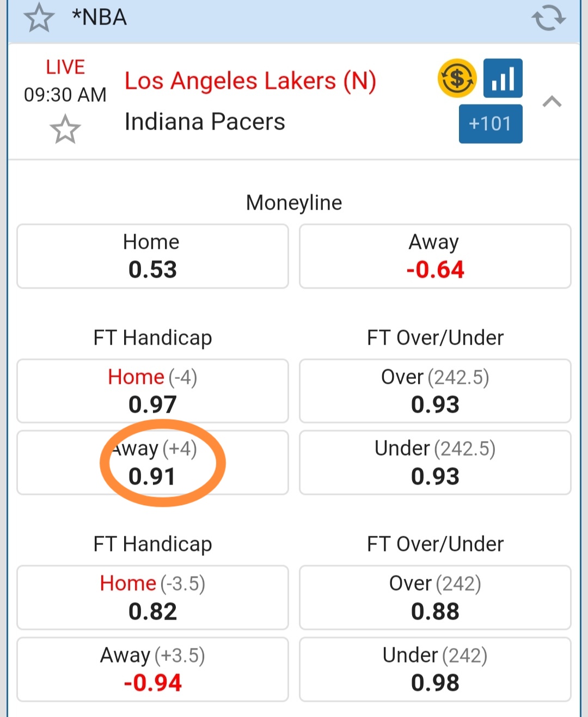Screen dimensions: 588x717
Task: Pick Home (-4) handicap at 0.97
Action: 152,391
